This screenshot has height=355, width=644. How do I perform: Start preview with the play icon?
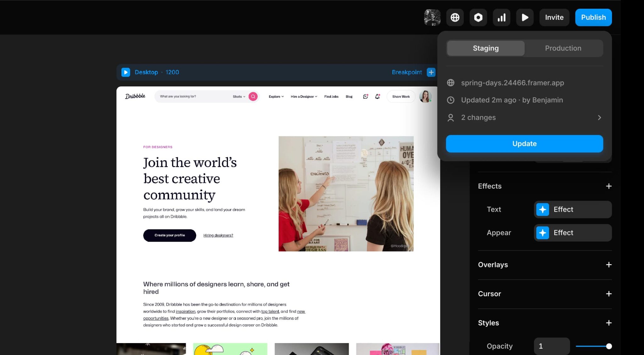pyautogui.click(x=525, y=17)
